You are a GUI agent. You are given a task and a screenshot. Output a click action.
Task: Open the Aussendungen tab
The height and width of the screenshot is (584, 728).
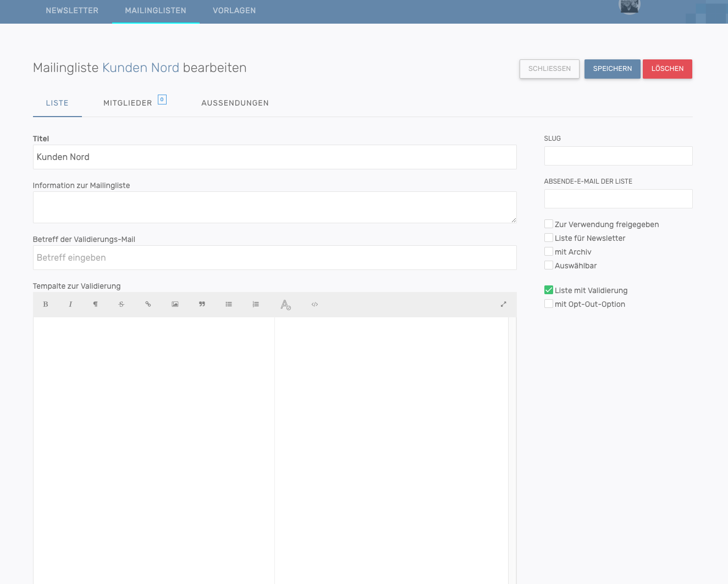click(x=235, y=103)
